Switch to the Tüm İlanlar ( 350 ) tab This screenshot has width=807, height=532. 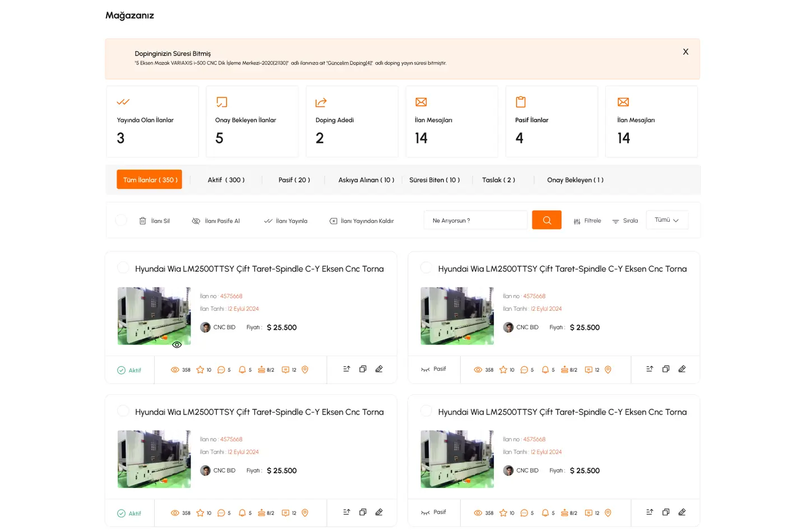tap(150, 179)
